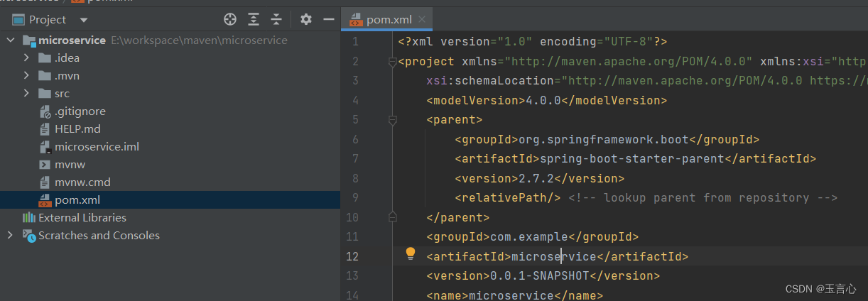Click the .idea folder icon

pos(45,58)
